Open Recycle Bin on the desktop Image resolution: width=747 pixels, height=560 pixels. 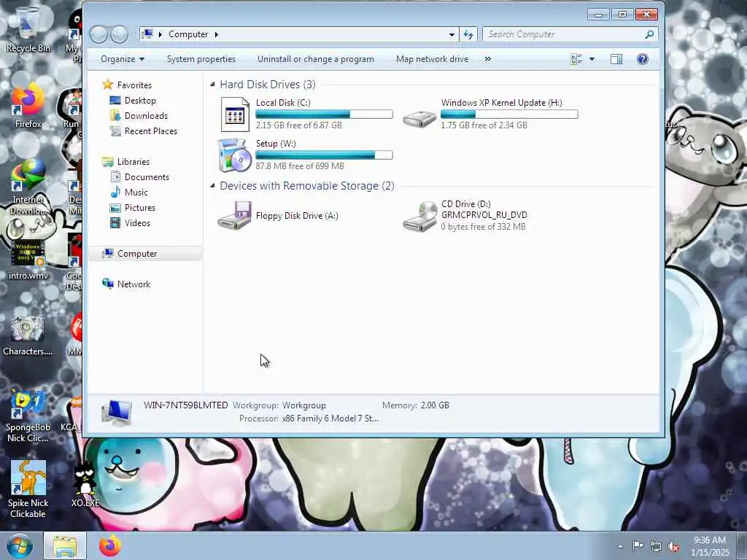click(x=28, y=28)
